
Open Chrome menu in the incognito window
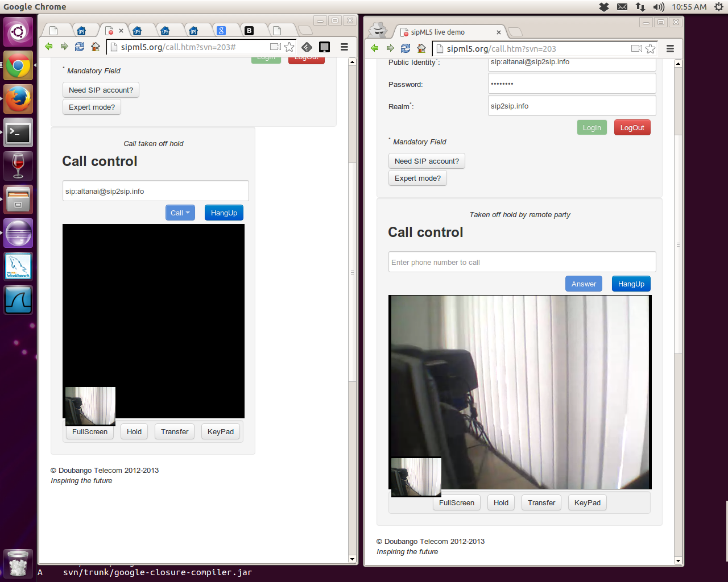click(670, 48)
